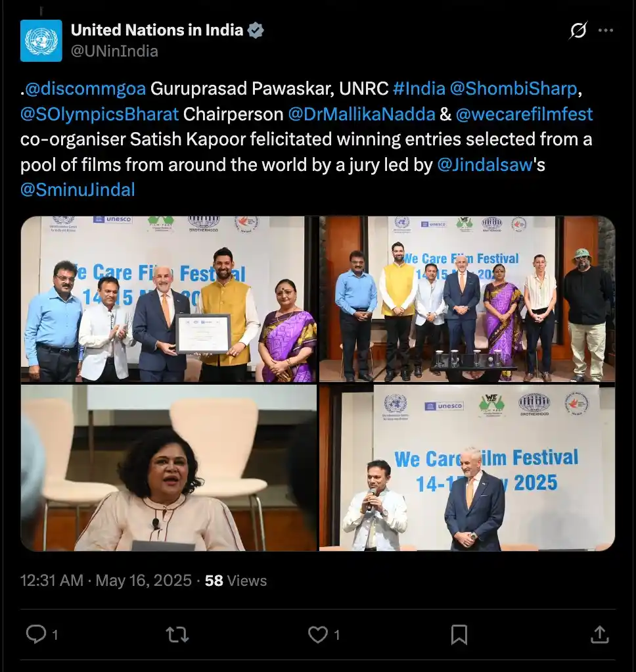Follow the @discommgoa mention link
The width and height of the screenshot is (636, 672).
pyautogui.click(x=85, y=89)
